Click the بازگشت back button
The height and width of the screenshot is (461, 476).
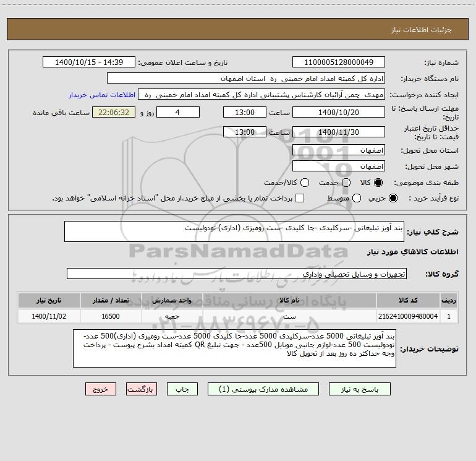142,389
